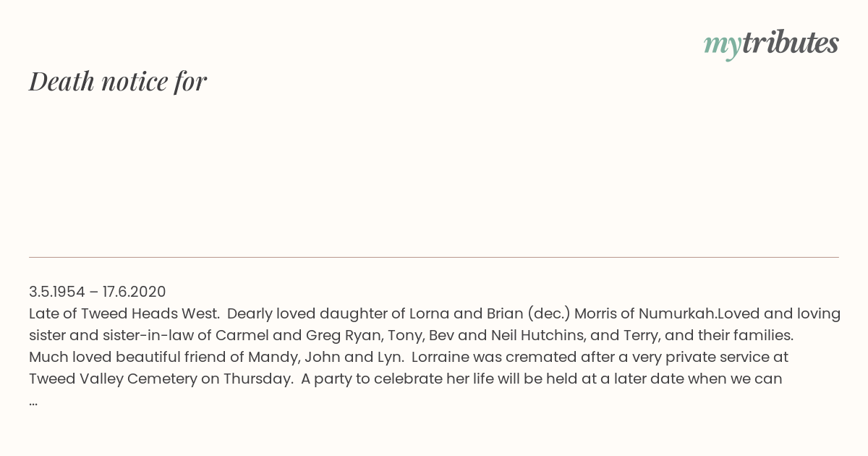The height and width of the screenshot is (456, 868).
Task: Click the phrase "sister and sister-in-law"
Action: [110, 335]
